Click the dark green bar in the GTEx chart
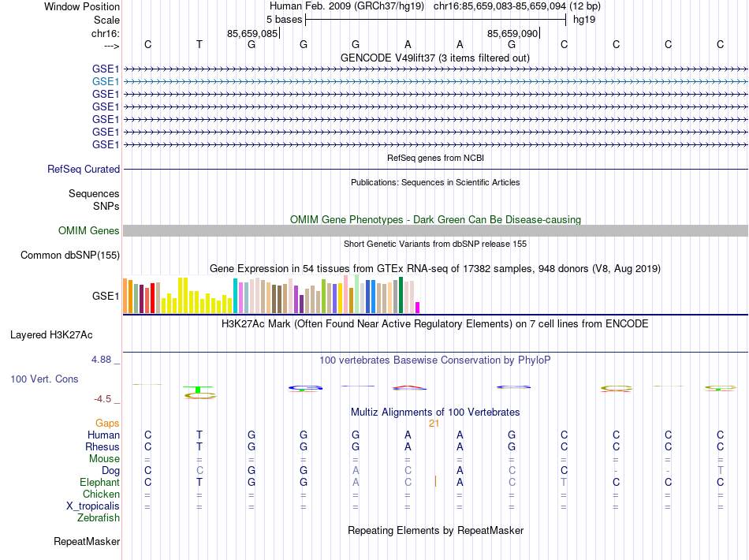The width and height of the screenshot is (749, 560). click(401, 295)
